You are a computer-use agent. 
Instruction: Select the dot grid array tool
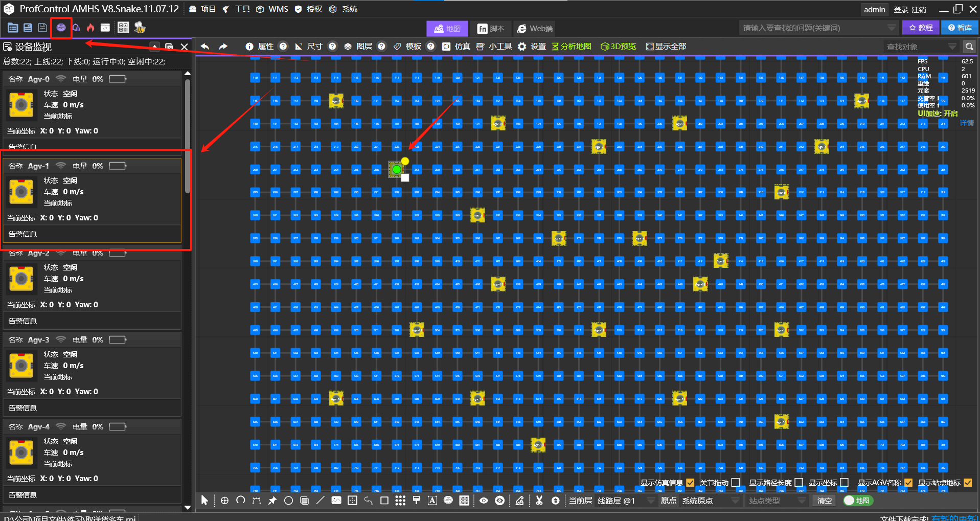(x=400, y=501)
